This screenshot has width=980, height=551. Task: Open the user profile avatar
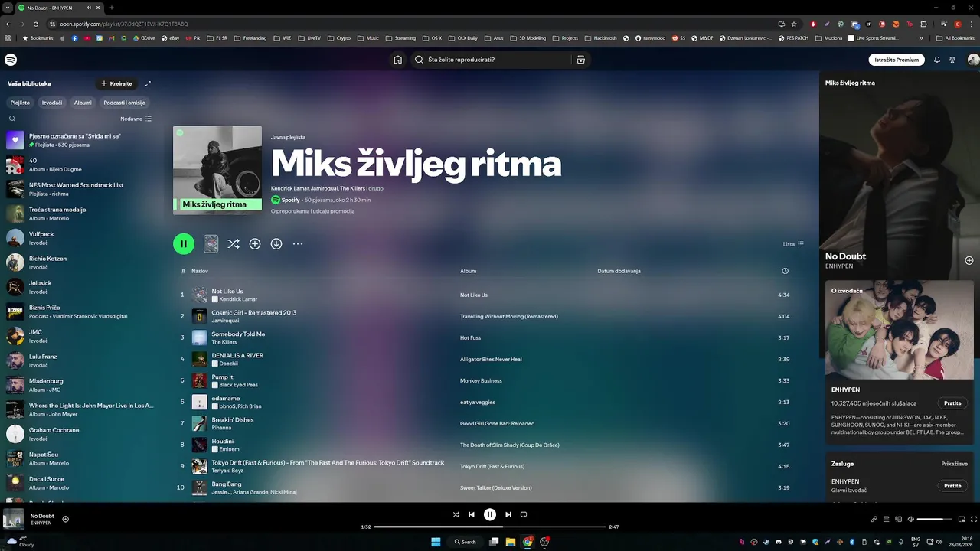coord(973,60)
